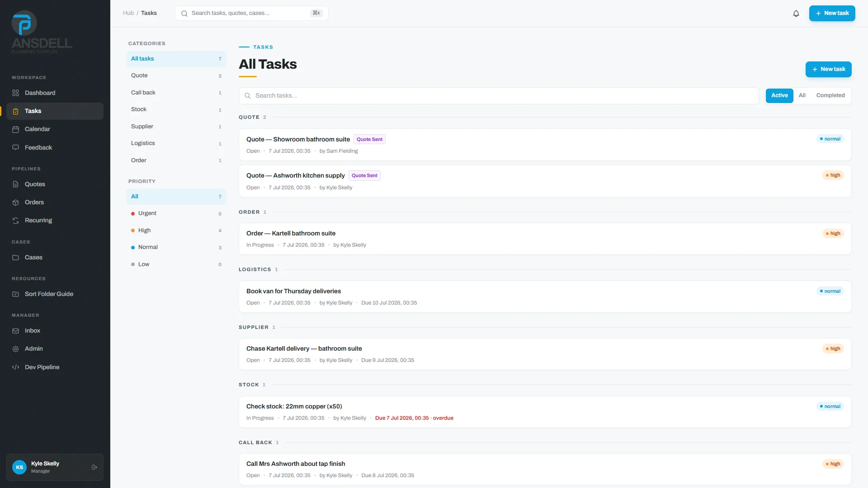
Task: Open Sort Folder Guide link
Action: pyautogui.click(x=55, y=294)
